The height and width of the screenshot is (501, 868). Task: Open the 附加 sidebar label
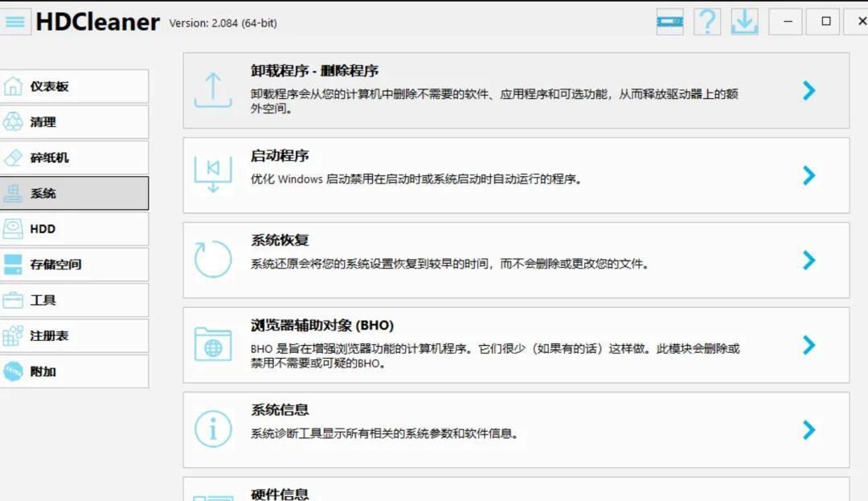[43, 372]
